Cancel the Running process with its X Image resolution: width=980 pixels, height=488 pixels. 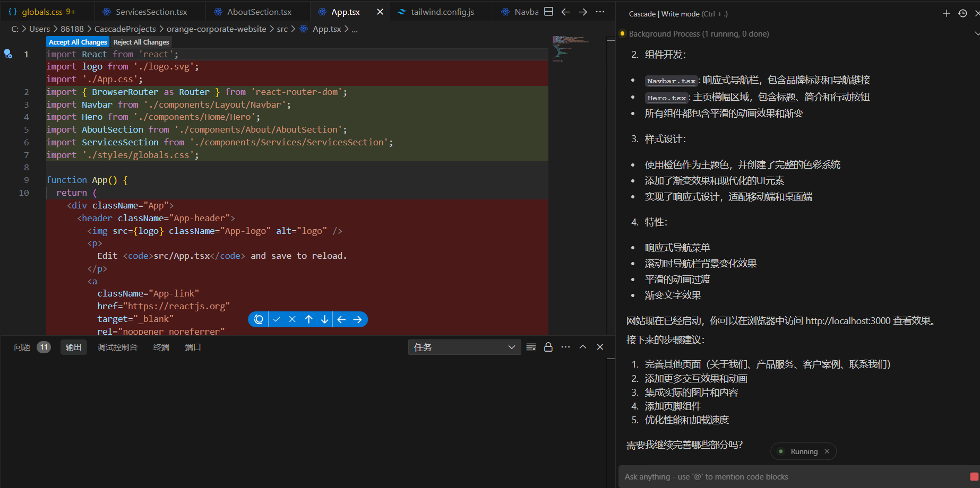pos(827,451)
